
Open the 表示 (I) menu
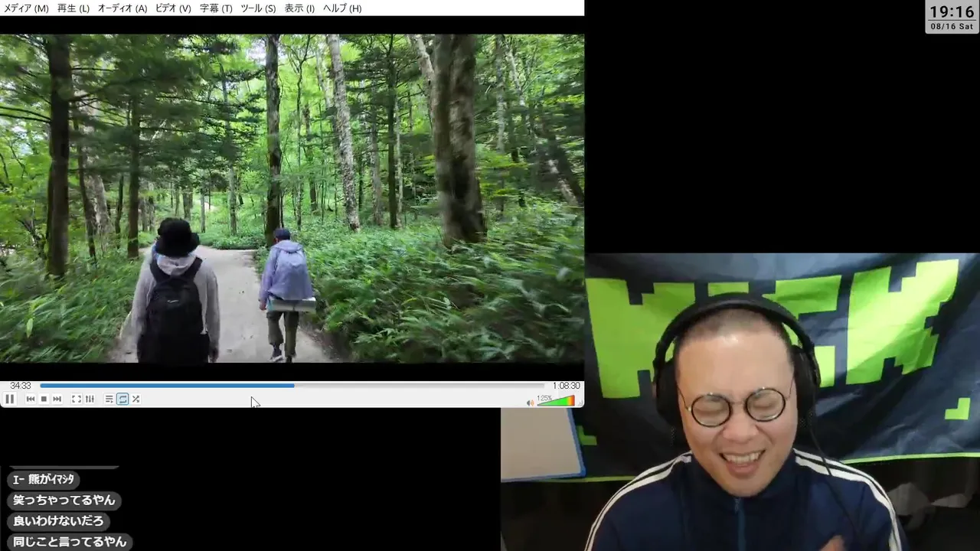point(299,8)
